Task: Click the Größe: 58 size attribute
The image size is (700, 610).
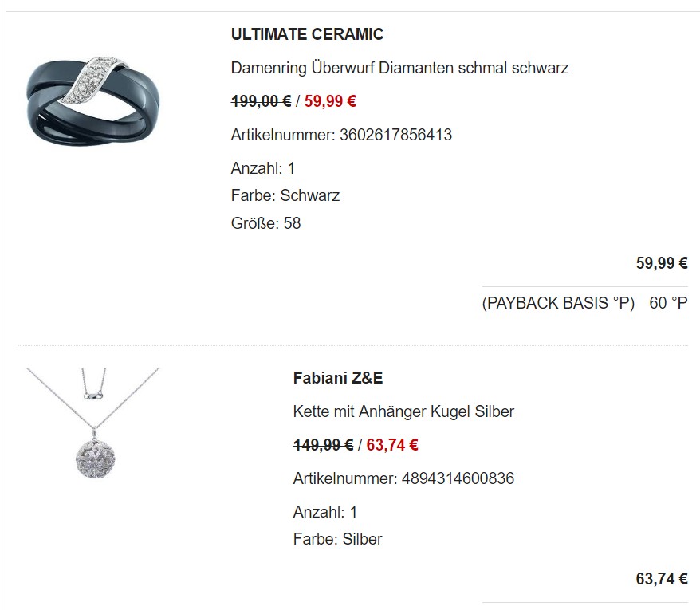Action: point(266,223)
